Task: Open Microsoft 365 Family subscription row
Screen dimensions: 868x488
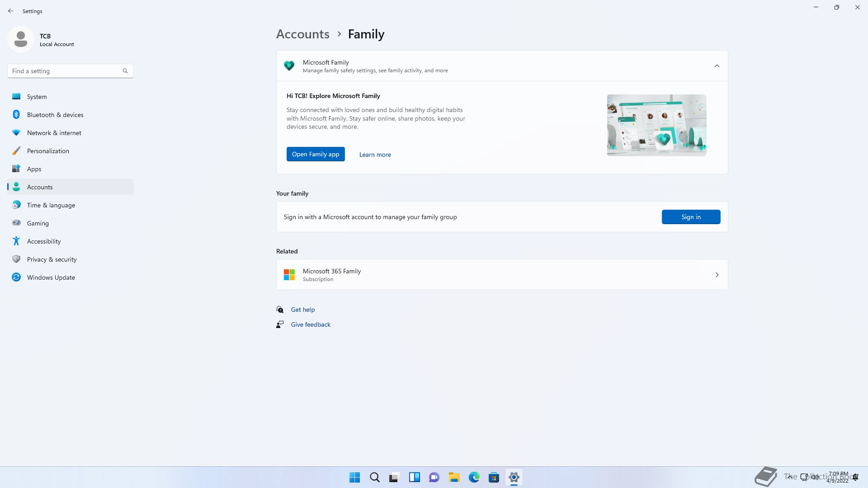Action: (x=502, y=275)
